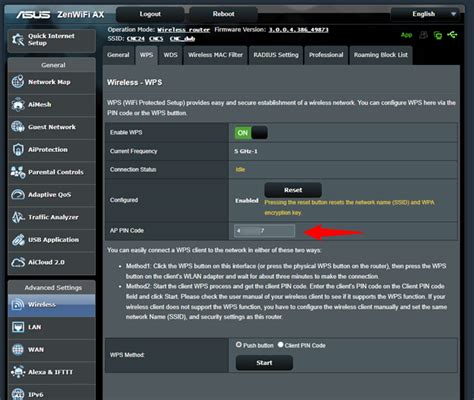Switch to the Wireless MAC Filter tab
The width and height of the screenshot is (474, 400).
(x=215, y=55)
